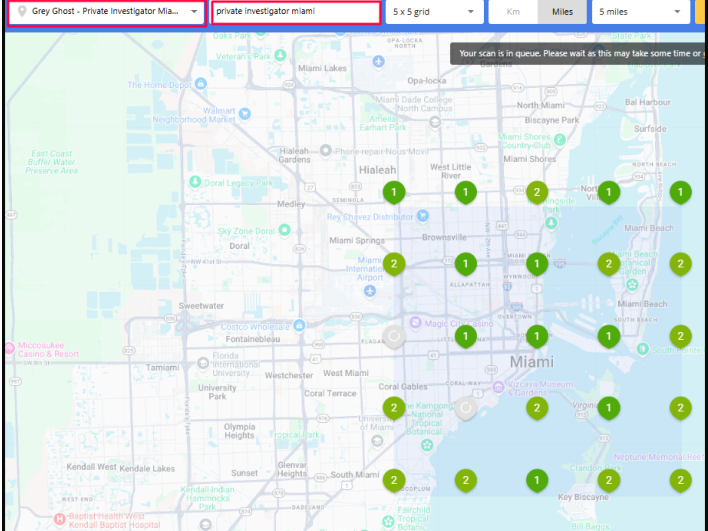
Task: Select the rank 2 pin below Vizcaya Museum
Action: (537, 408)
